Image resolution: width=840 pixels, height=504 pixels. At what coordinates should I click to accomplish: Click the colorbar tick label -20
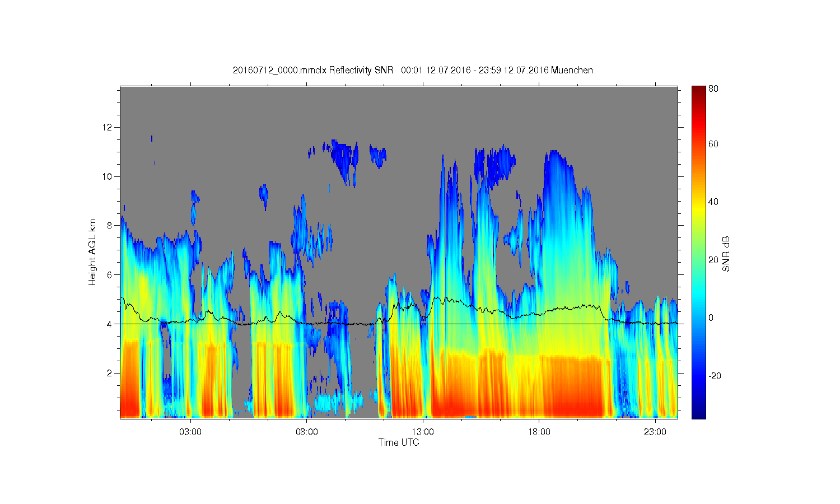tap(715, 376)
